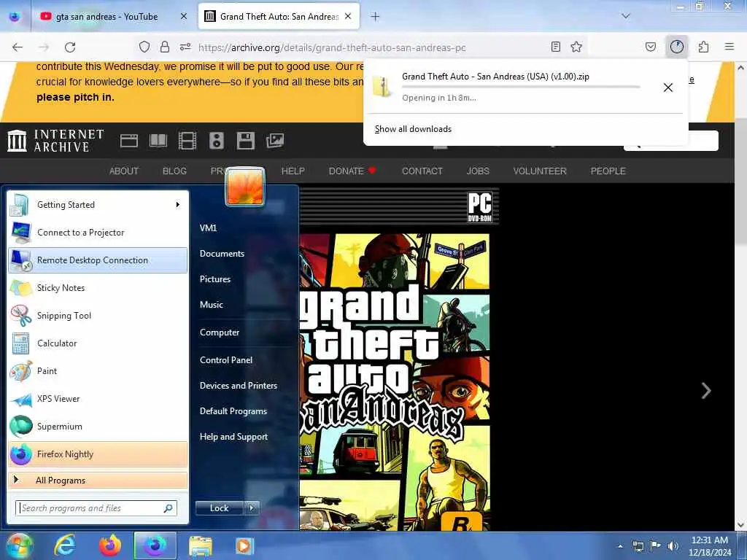Open shutdown options arrow beside Lock

[252, 508]
